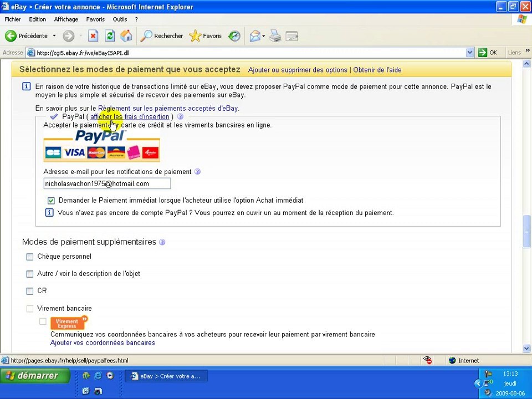
Task: Click the blue info icon before 'En raison'
Action: click(26, 86)
